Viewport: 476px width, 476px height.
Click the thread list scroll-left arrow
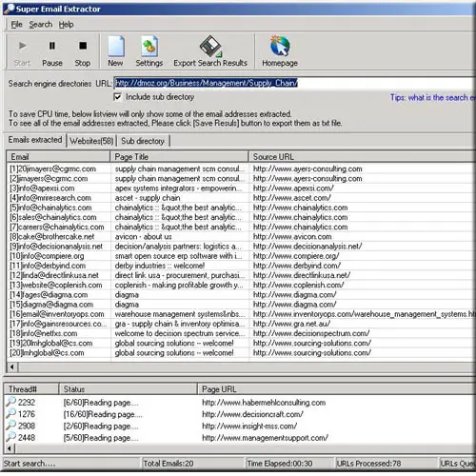tap(10, 448)
